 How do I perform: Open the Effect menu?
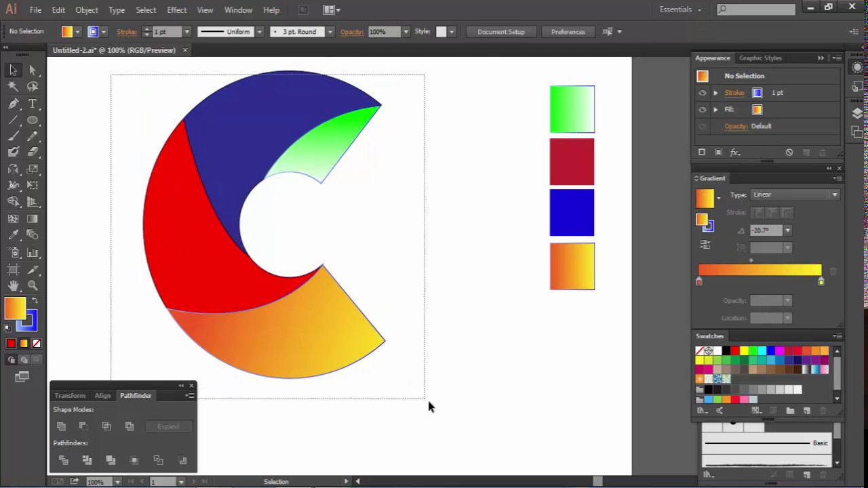pyautogui.click(x=177, y=10)
